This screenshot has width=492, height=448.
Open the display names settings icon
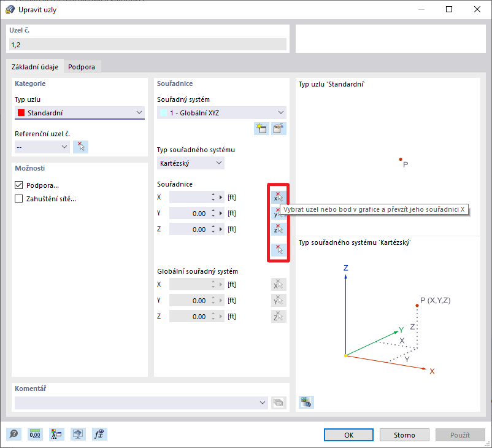(x=56, y=434)
